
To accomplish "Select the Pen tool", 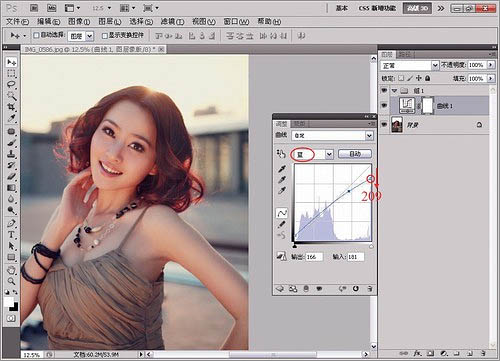I will click(x=11, y=223).
